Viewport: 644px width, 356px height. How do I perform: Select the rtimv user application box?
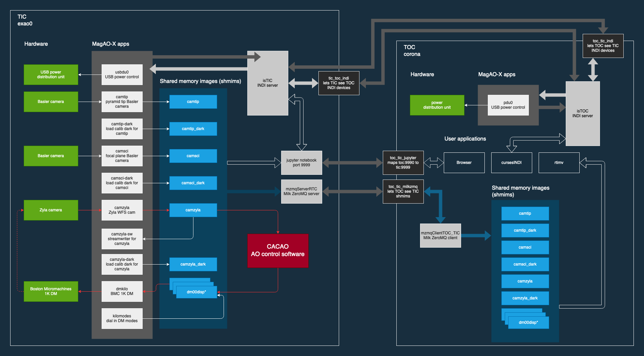[559, 163]
